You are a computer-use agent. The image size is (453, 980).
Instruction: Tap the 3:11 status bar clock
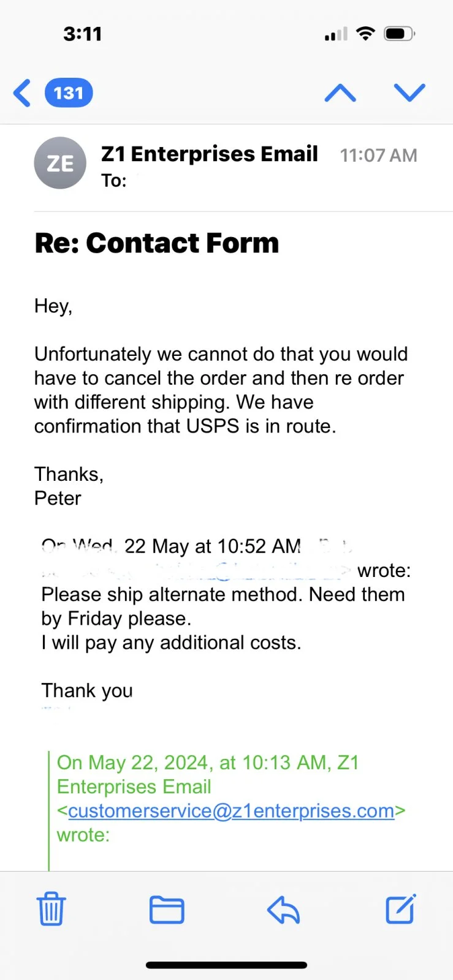(x=83, y=34)
